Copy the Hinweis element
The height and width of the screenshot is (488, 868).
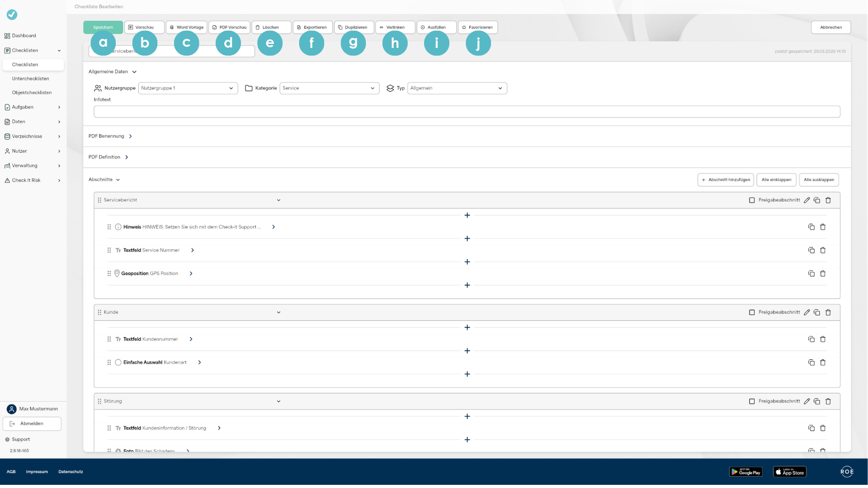[811, 227]
